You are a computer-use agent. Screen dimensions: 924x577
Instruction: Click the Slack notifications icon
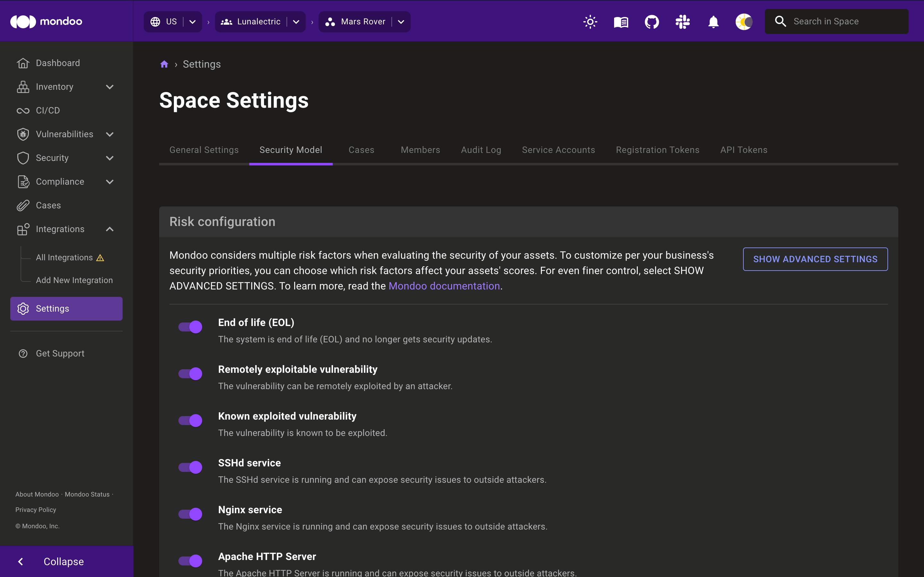click(682, 21)
